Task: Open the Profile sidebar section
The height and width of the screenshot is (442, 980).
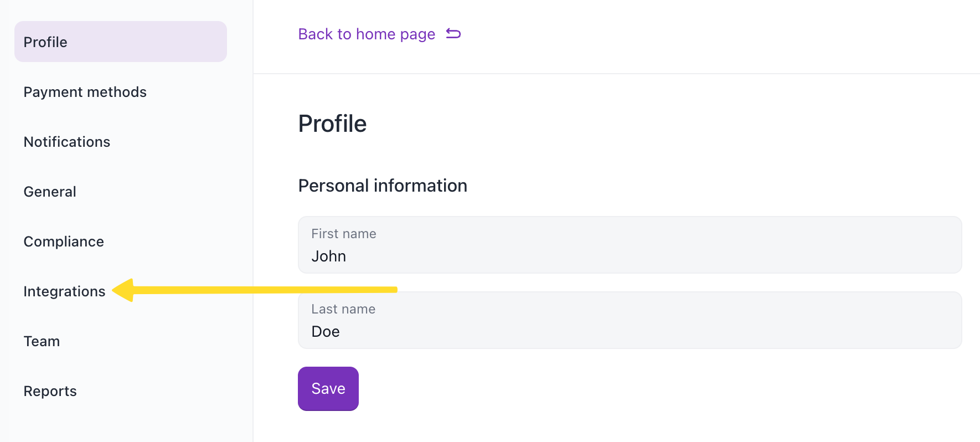Action: (45, 42)
